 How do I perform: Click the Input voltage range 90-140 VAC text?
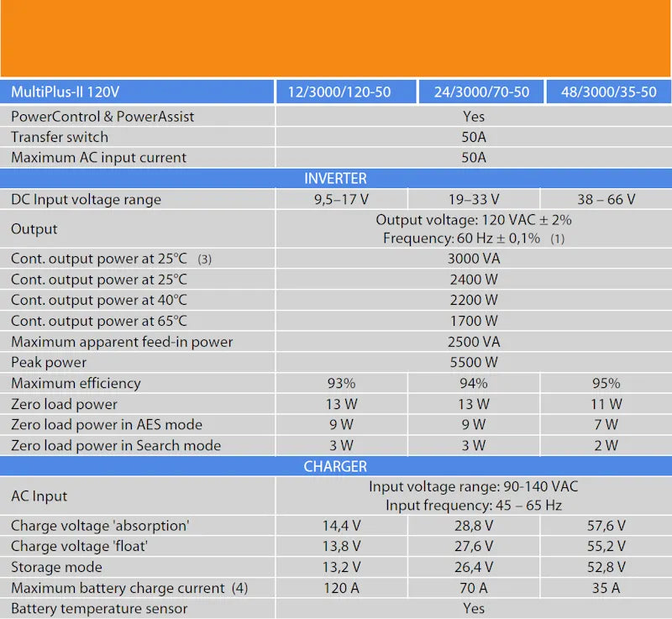click(x=474, y=487)
